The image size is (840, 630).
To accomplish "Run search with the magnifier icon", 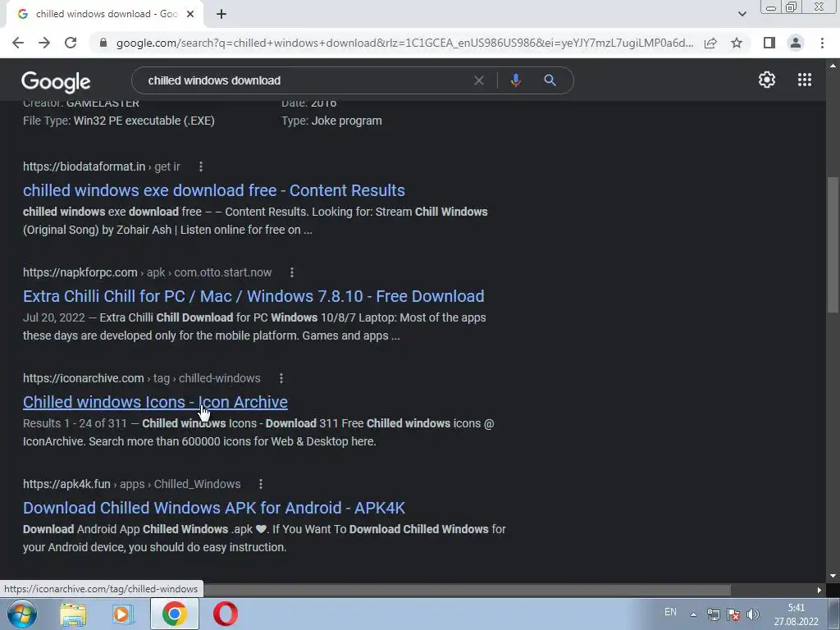I will [550, 80].
